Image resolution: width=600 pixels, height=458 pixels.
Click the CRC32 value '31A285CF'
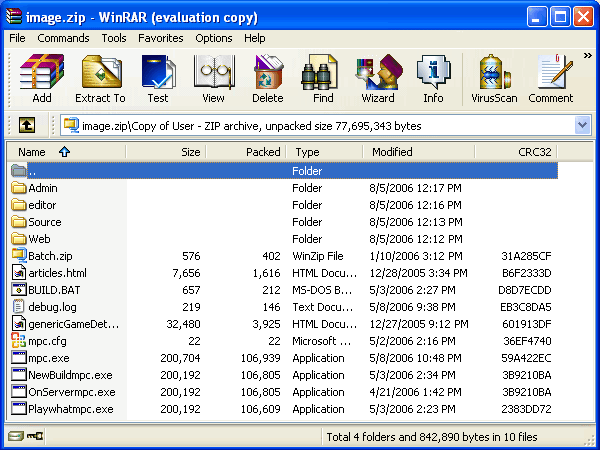[526, 256]
